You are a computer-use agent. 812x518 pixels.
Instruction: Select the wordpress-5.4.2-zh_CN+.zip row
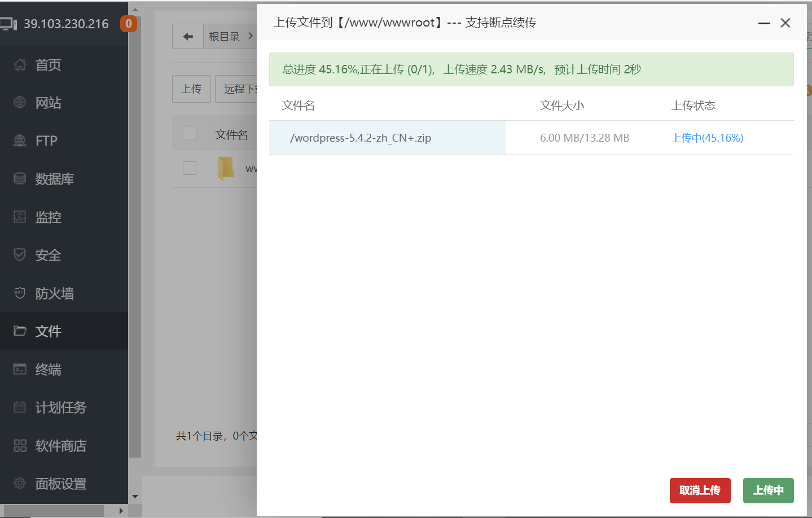point(532,138)
